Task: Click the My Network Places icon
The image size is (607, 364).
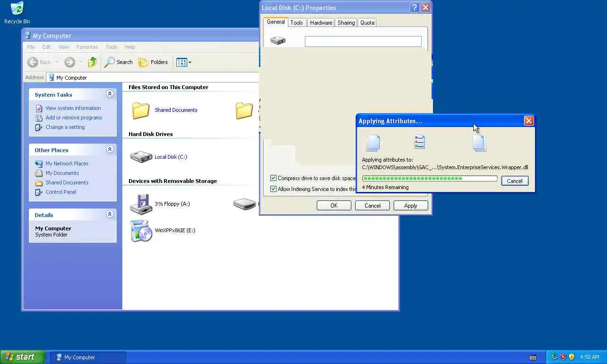Action: point(39,164)
